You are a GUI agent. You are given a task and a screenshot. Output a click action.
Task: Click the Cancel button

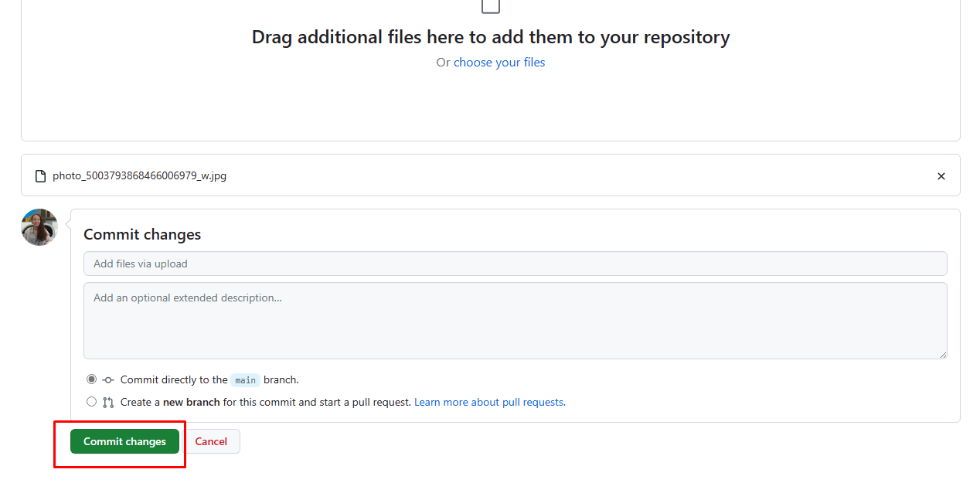[x=211, y=441]
